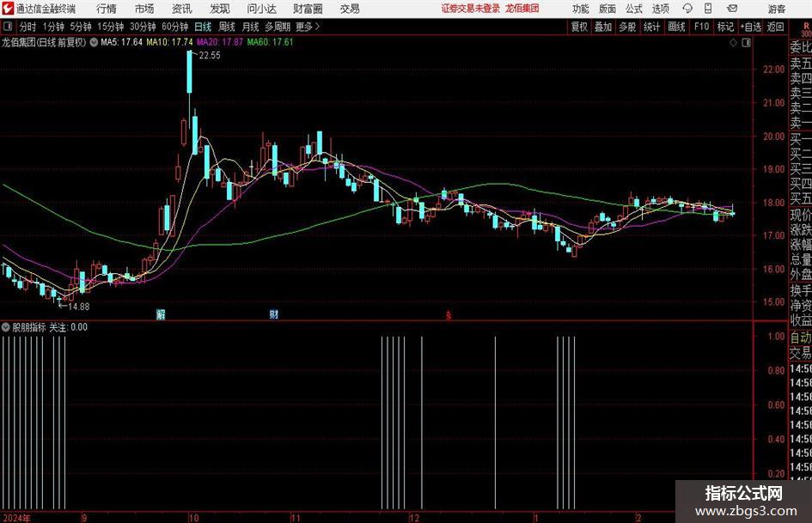
Task: Click the MA5: 17.64 value label
Action: pyautogui.click(x=121, y=42)
